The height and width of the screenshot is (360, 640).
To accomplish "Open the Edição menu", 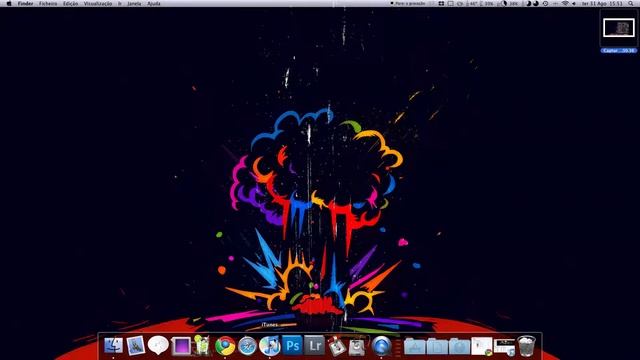I will pyautogui.click(x=70, y=3).
